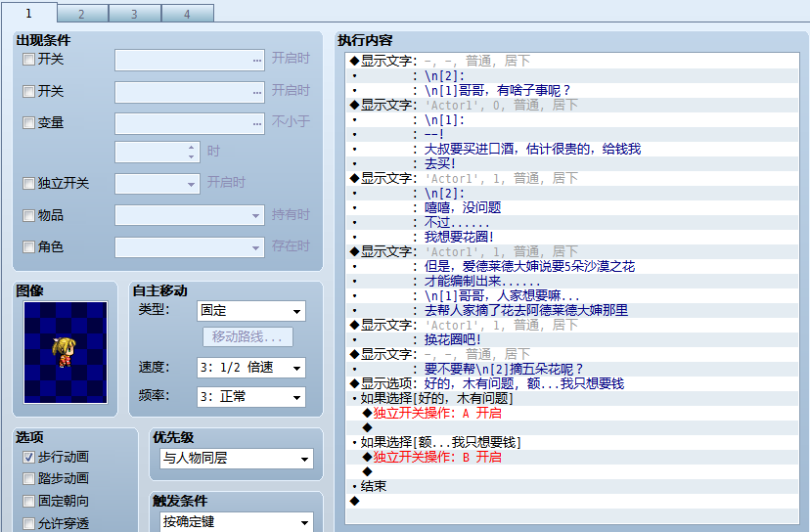Open the 角色 condition dropdown
The image size is (810, 532).
tap(190, 247)
